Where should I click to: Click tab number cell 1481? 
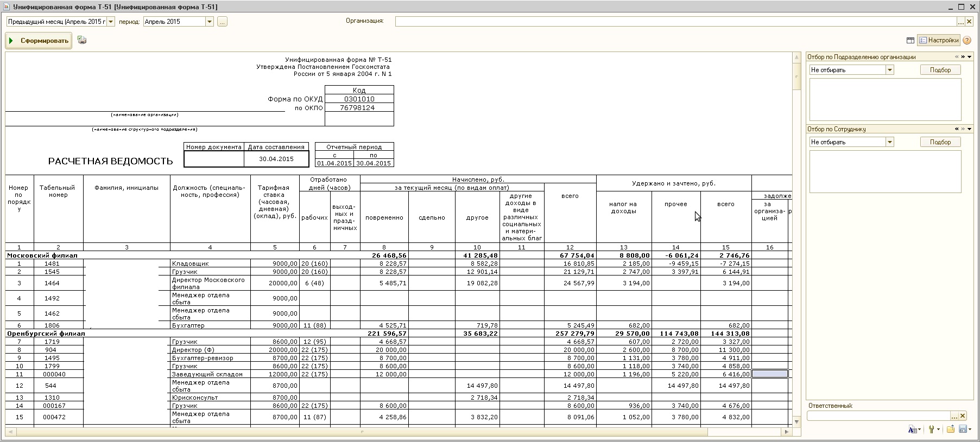click(58, 264)
